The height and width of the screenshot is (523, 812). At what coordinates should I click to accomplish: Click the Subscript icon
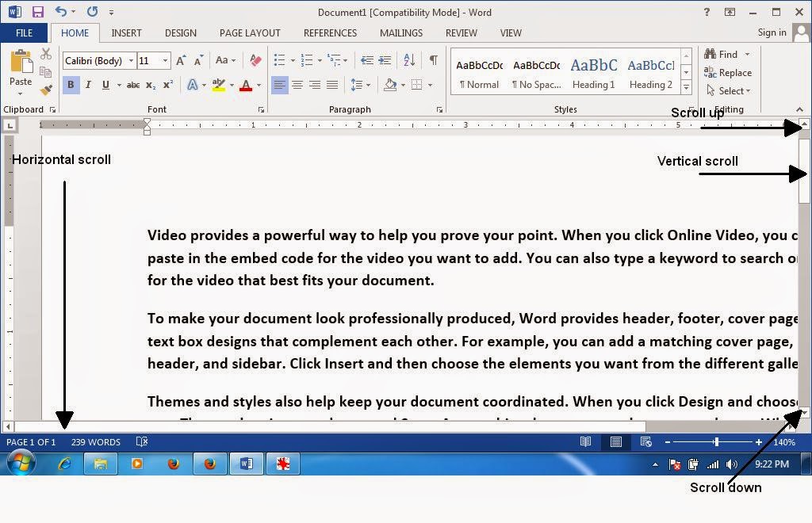(151, 85)
